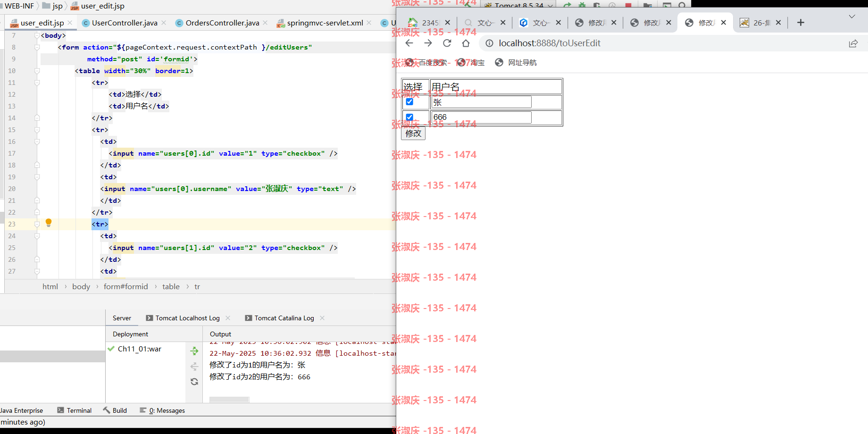Share this page from the address bar
Viewport: 868px width, 434px height.
pyautogui.click(x=853, y=43)
